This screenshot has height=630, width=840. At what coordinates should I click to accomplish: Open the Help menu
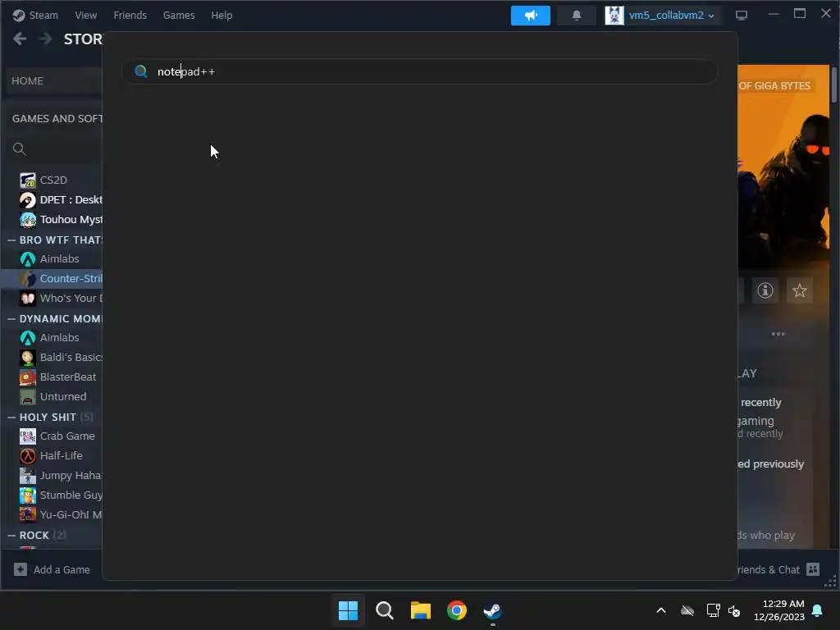click(x=221, y=15)
